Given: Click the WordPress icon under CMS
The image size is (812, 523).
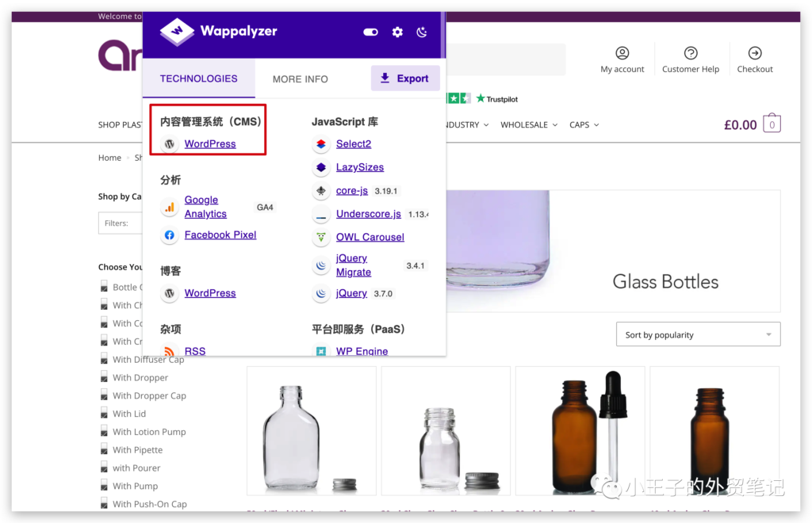Looking at the screenshot, I should (170, 143).
